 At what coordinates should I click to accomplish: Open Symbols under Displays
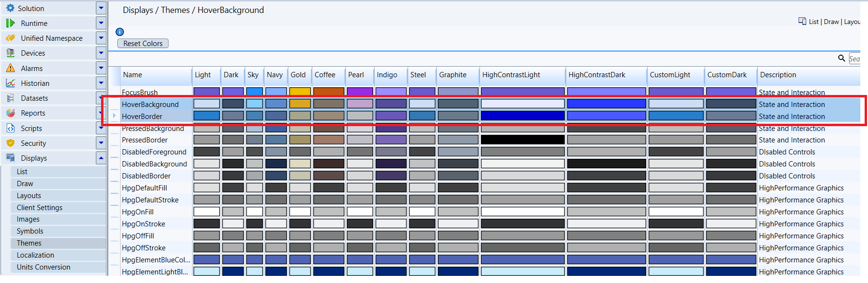tap(30, 231)
